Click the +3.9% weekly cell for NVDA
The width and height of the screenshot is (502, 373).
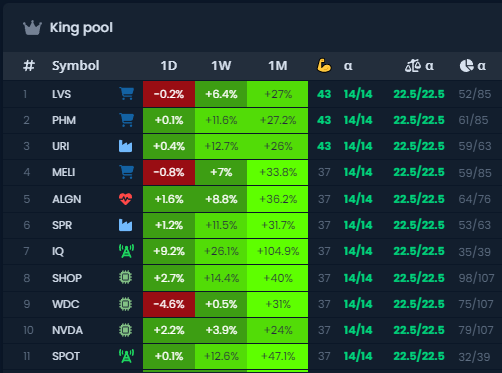point(221,330)
